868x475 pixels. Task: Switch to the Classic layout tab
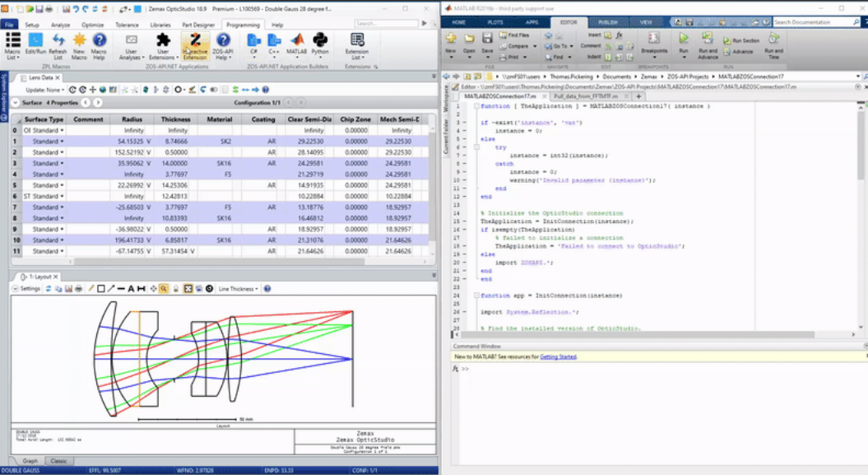click(58, 461)
